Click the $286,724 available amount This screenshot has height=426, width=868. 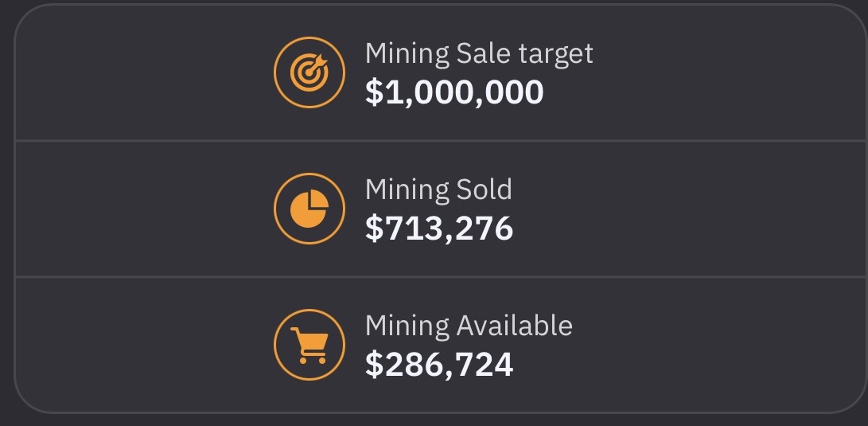tap(439, 365)
